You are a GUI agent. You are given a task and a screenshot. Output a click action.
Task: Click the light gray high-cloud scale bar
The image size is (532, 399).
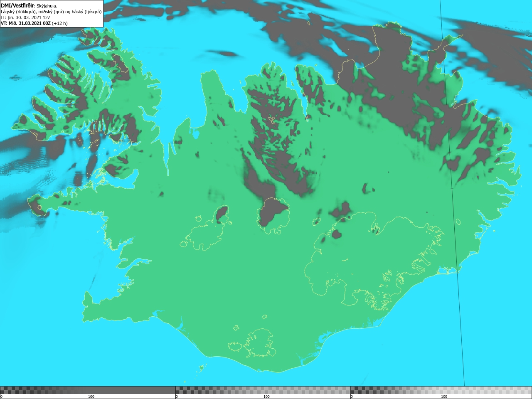(441, 390)
